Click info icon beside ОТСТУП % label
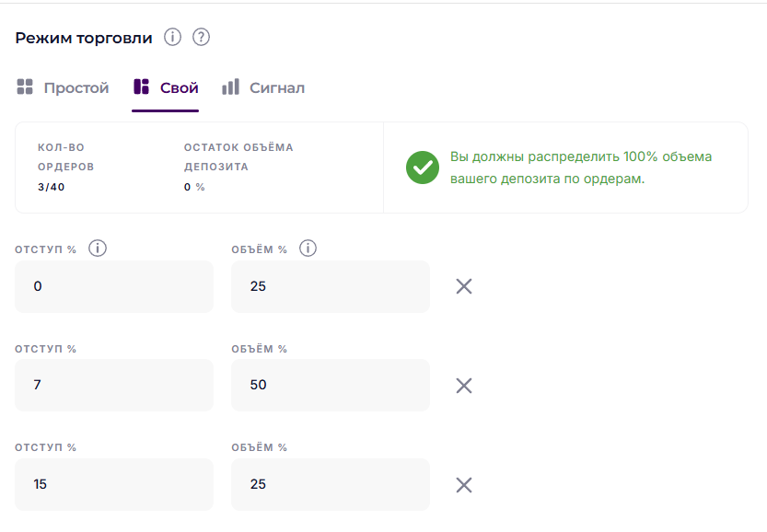This screenshot has height=532, width=767. click(98, 249)
